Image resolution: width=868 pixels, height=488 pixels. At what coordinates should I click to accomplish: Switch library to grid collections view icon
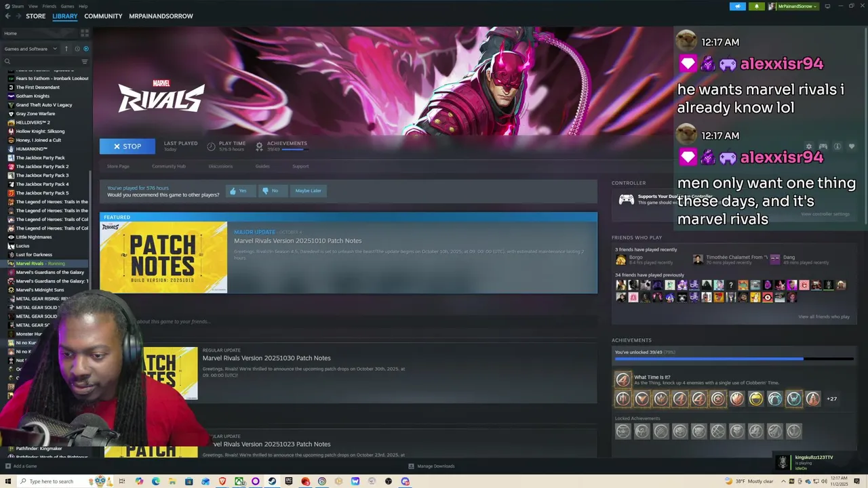85,33
